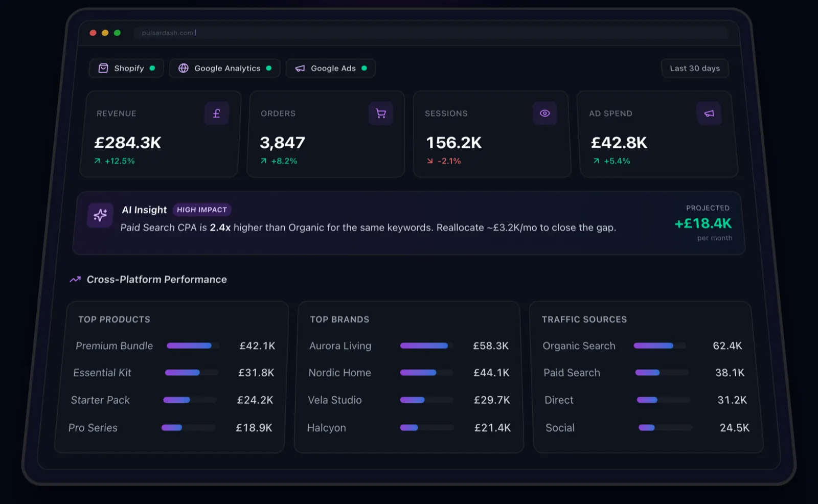Click the sparkle AI Insight icon

coord(100,215)
